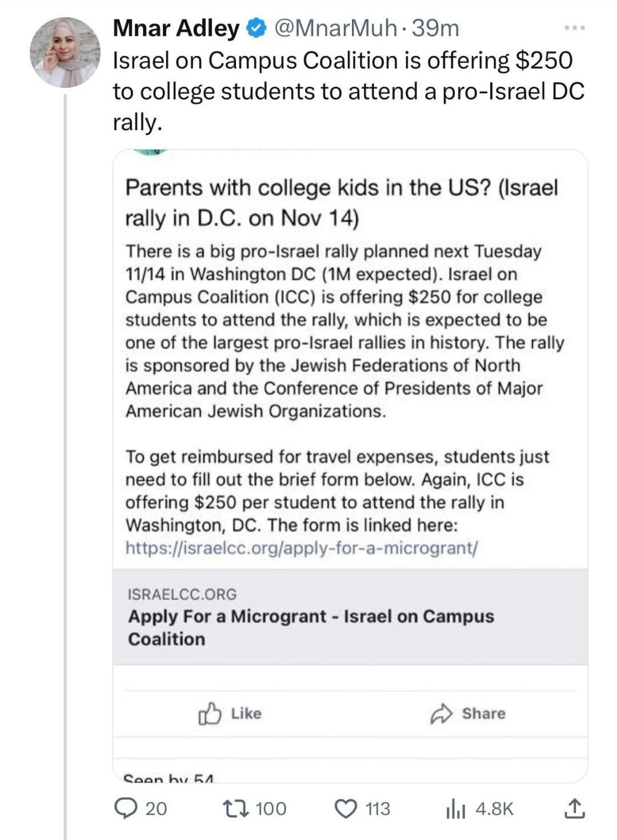617x840 pixels.
Task: Open the three-dot more options menu
Action: (574, 27)
